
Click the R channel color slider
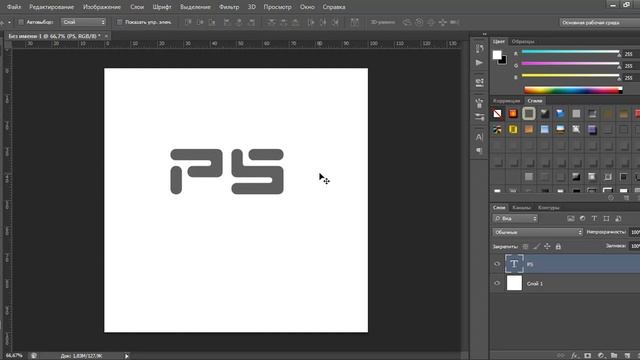[571, 52]
